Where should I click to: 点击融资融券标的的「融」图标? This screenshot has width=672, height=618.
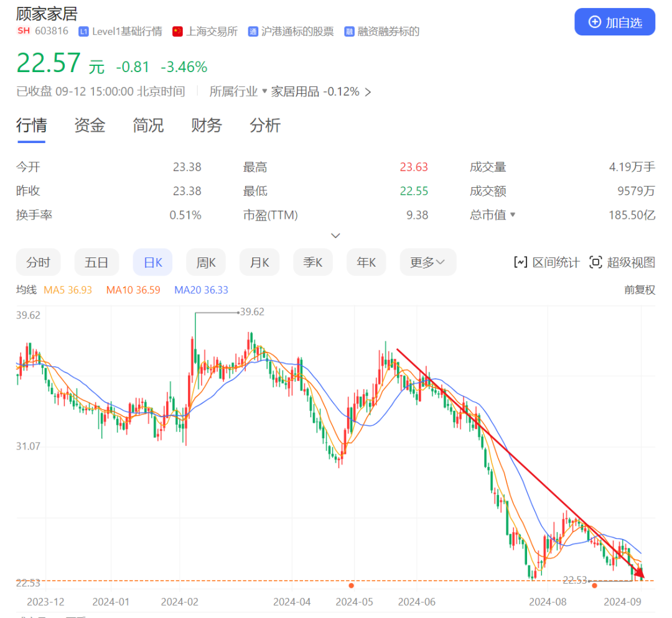coord(350,31)
